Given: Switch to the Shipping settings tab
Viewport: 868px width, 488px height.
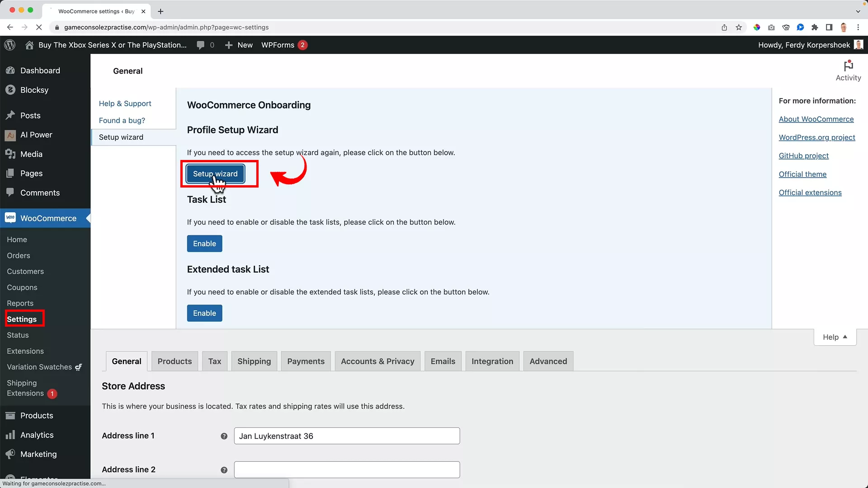Looking at the screenshot, I should [x=254, y=361].
